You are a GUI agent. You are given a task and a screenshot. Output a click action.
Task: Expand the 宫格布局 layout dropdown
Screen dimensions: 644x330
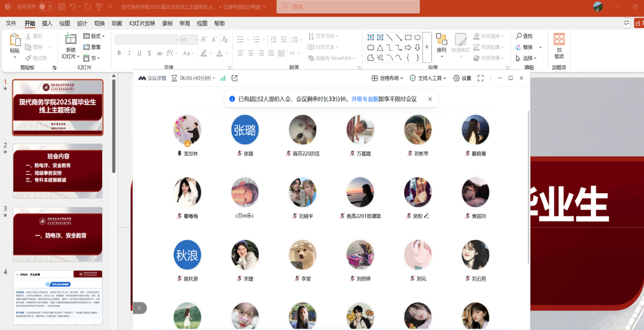coord(388,78)
